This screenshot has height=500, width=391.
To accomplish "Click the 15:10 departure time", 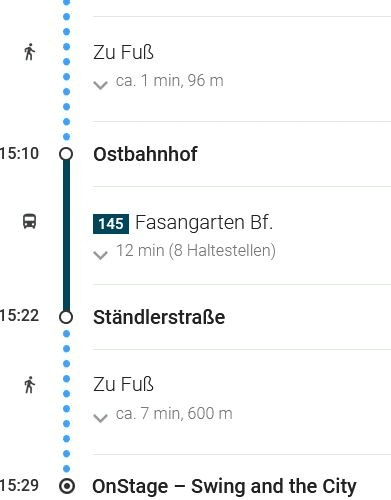I will [19, 153].
